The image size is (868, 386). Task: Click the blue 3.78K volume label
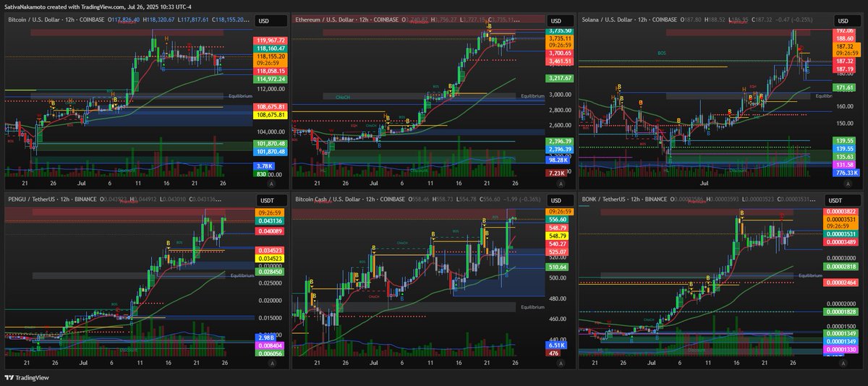[263, 166]
